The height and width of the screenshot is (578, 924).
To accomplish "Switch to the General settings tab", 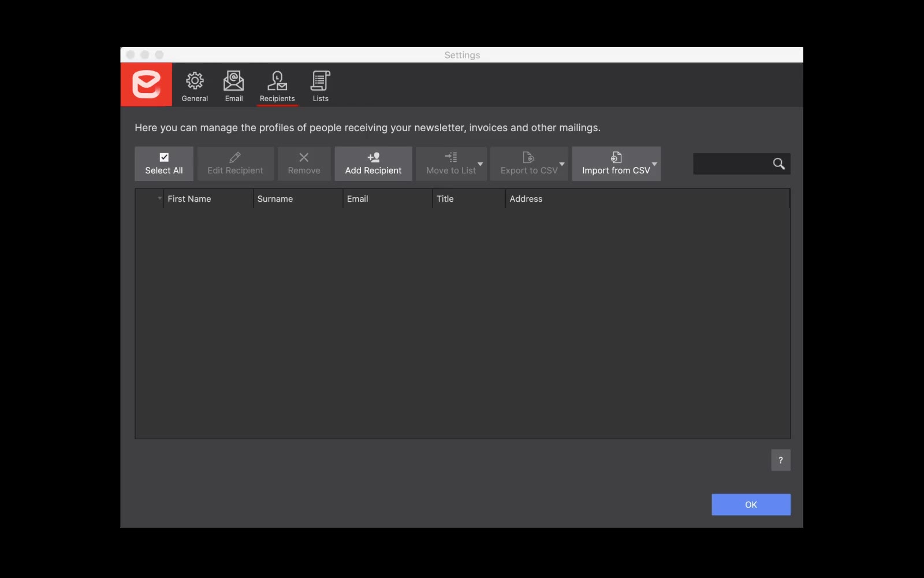I will coord(195,85).
